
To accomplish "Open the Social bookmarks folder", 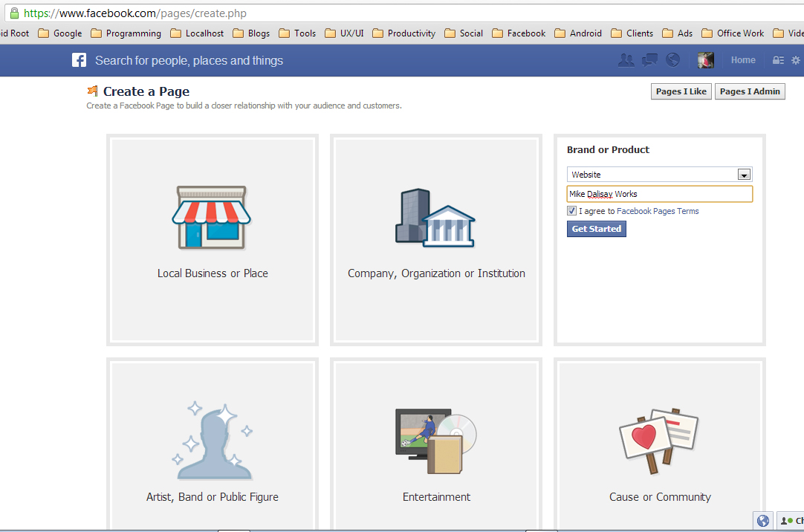I will pyautogui.click(x=464, y=33).
